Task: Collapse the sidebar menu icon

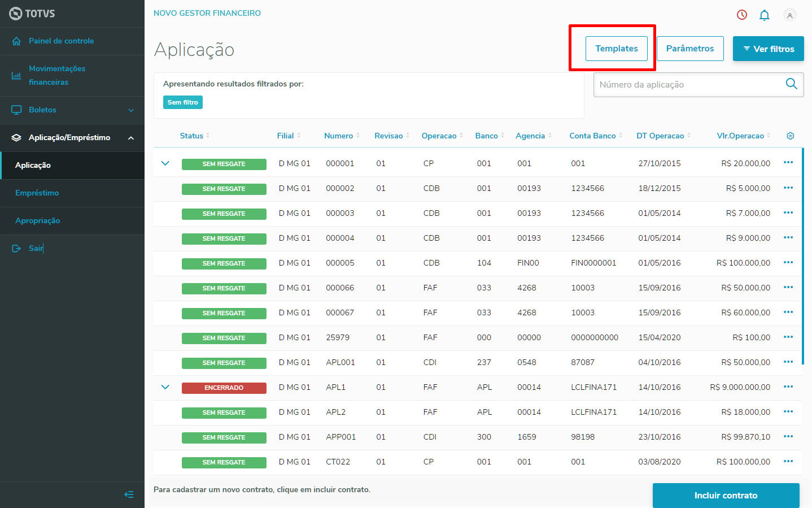Action: [129, 494]
